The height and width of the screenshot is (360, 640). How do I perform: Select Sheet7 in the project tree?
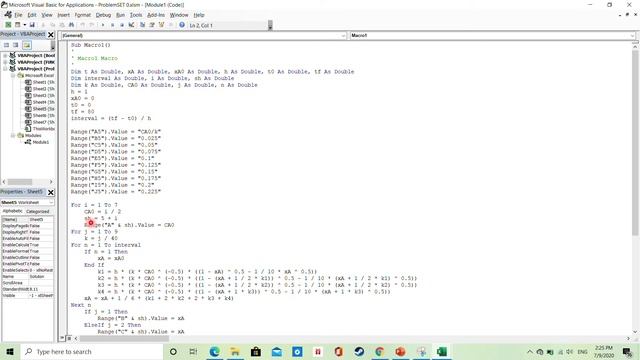pyautogui.click(x=40, y=122)
